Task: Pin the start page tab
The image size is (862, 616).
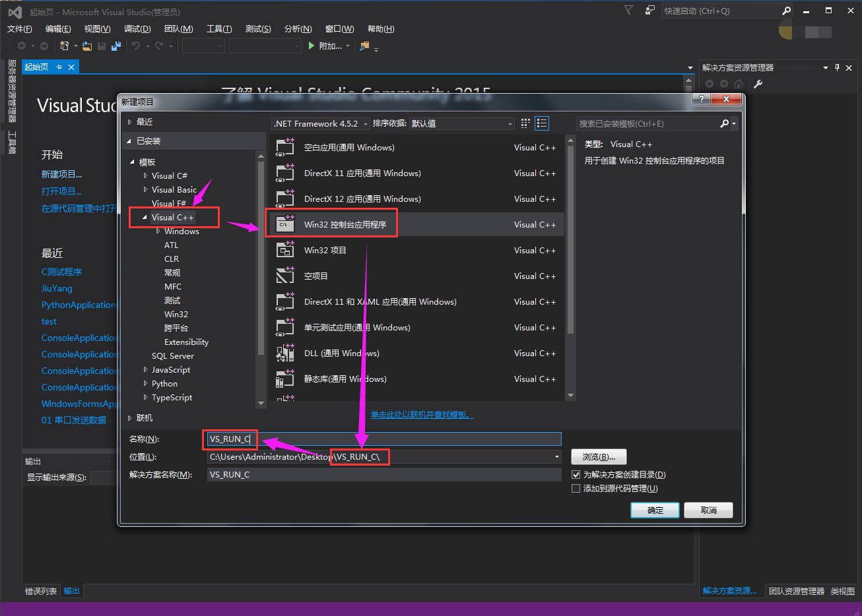Action: pyautogui.click(x=59, y=67)
